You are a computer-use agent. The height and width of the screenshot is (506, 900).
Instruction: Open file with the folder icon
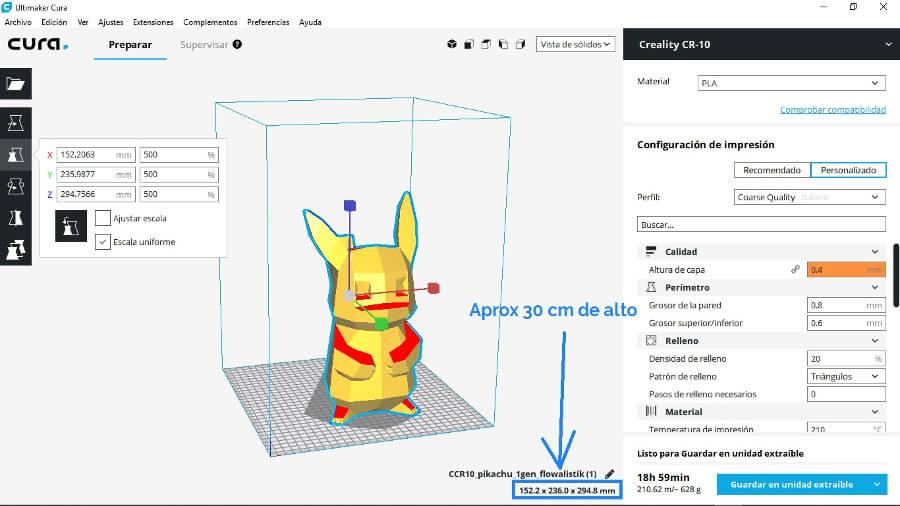pyautogui.click(x=15, y=84)
